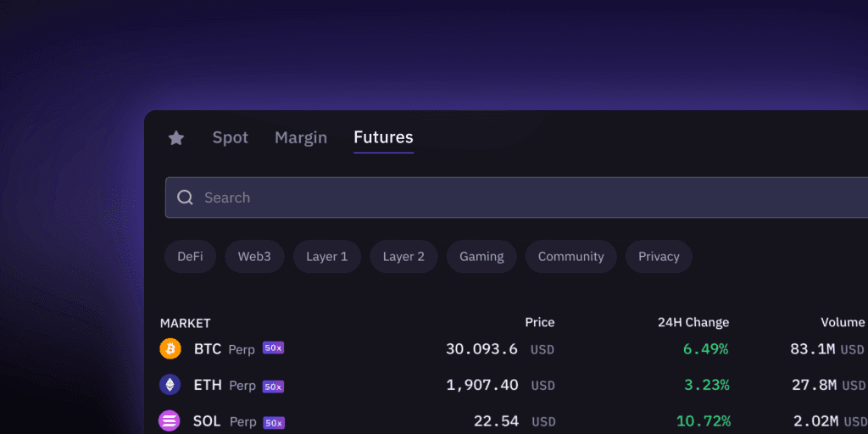Filter markets by Community
Screen dimensions: 868x434
pos(570,256)
